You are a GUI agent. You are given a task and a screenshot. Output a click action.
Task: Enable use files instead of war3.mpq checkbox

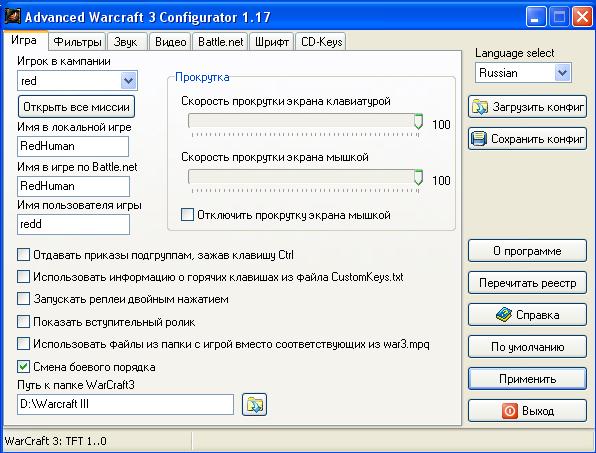click(x=23, y=344)
